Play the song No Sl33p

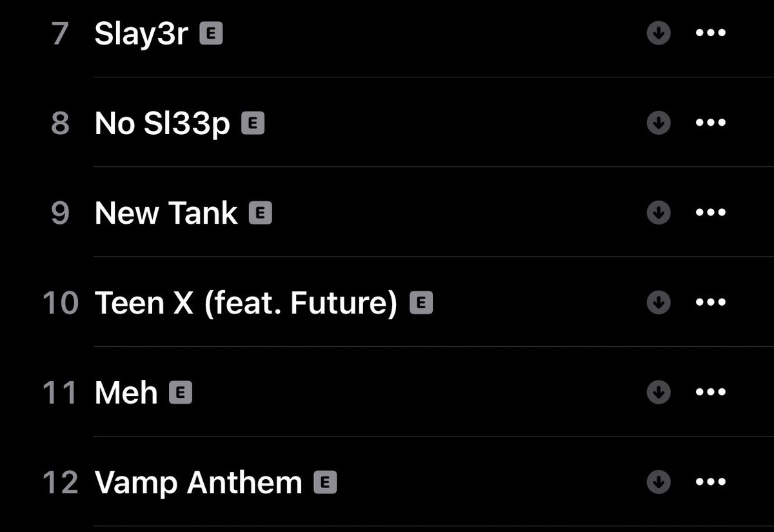(162, 123)
